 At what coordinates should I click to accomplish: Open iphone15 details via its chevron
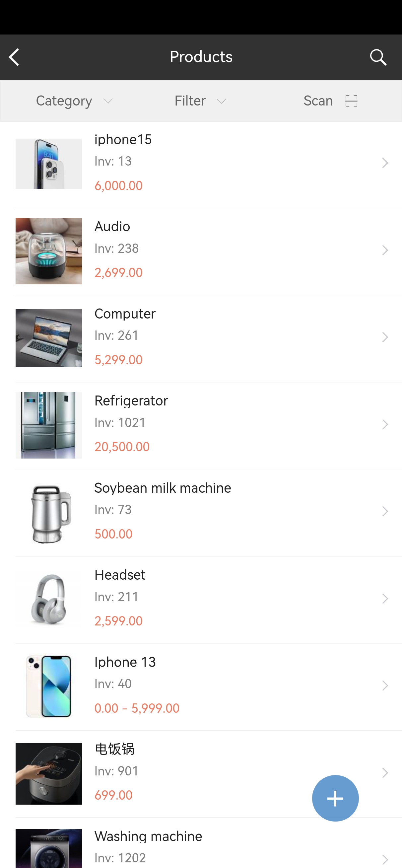(x=384, y=163)
